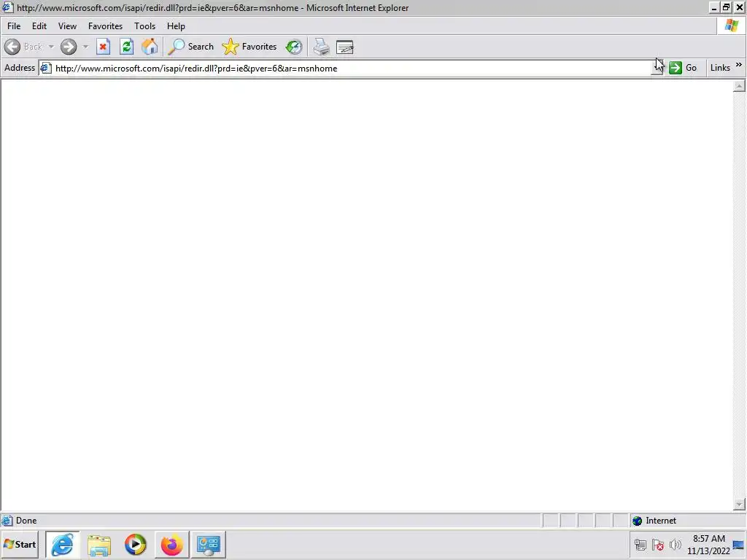This screenshot has width=747, height=560.
Task: Open the Links toolbar label
Action: [x=720, y=68]
